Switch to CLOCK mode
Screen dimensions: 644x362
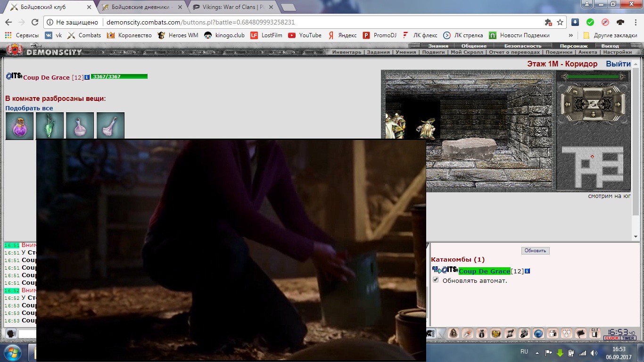[x=612, y=338]
